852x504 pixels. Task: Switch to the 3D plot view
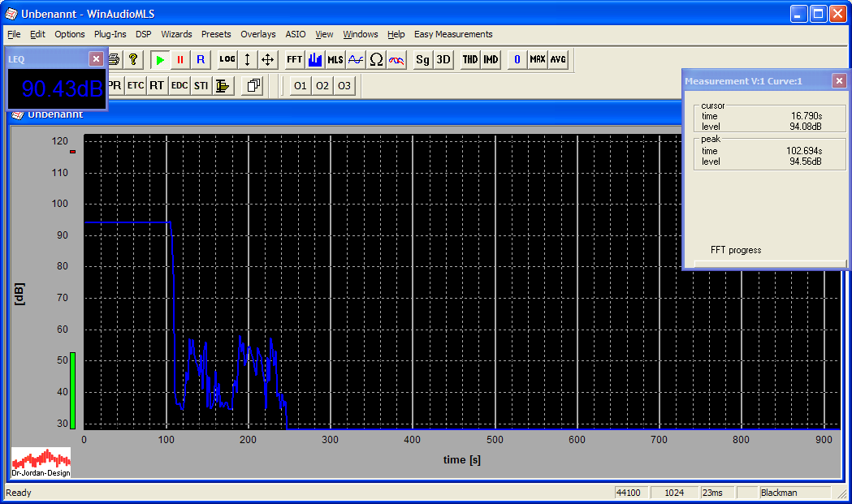click(443, 60)
